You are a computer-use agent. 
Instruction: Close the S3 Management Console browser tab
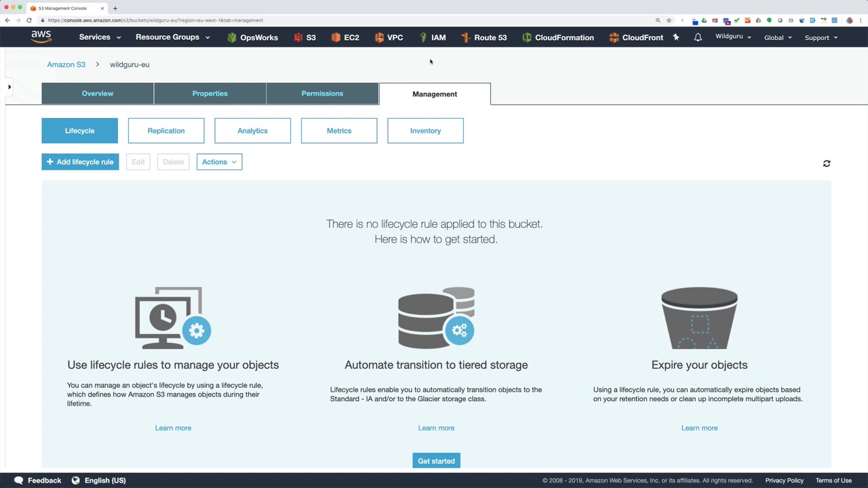102,8
